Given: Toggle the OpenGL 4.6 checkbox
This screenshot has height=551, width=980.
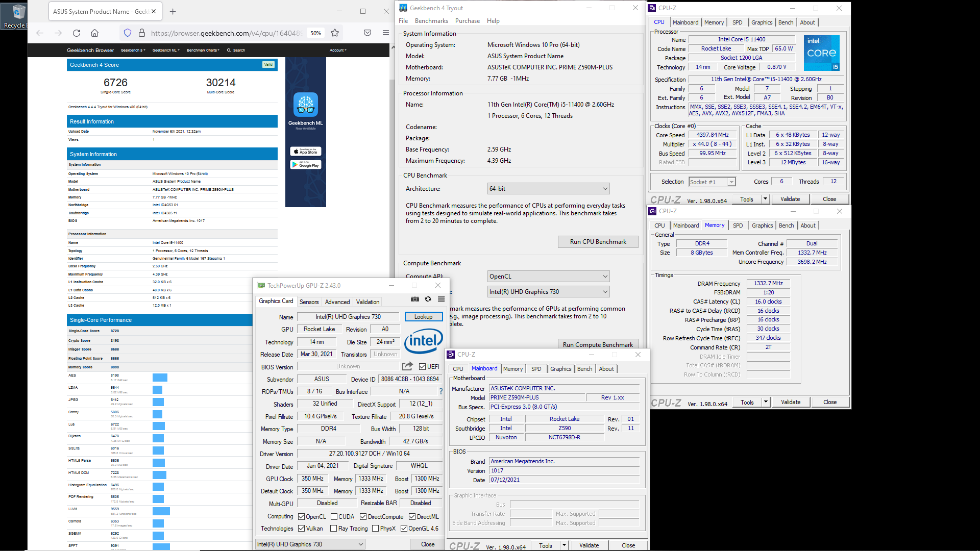Looking at the screenshot, I should point(404,529).
